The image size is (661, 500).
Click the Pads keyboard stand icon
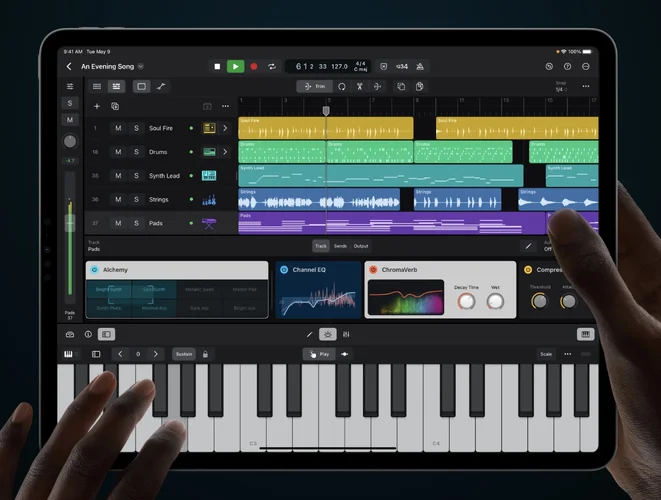209,223
